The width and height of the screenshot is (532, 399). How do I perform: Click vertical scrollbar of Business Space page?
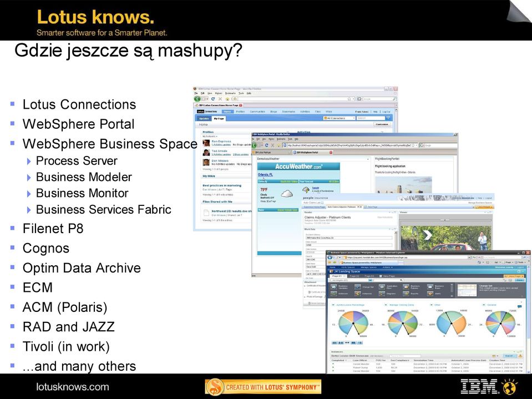click(529, 319)
